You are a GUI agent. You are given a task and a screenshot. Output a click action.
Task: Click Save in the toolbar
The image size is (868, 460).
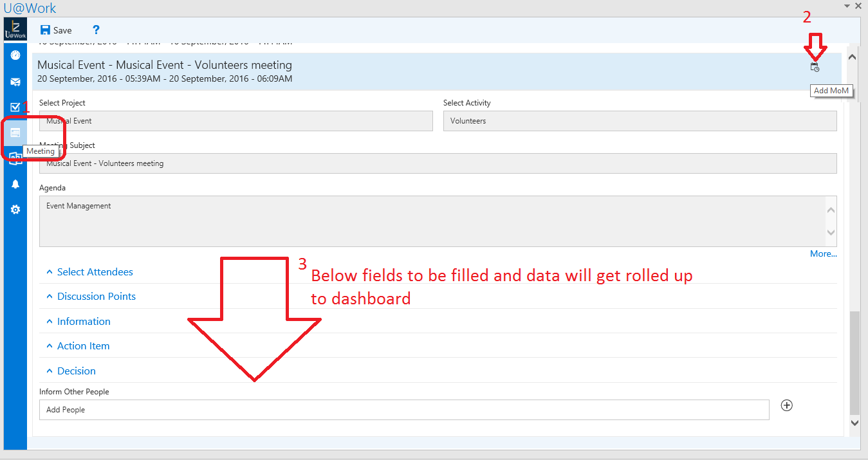56,30
